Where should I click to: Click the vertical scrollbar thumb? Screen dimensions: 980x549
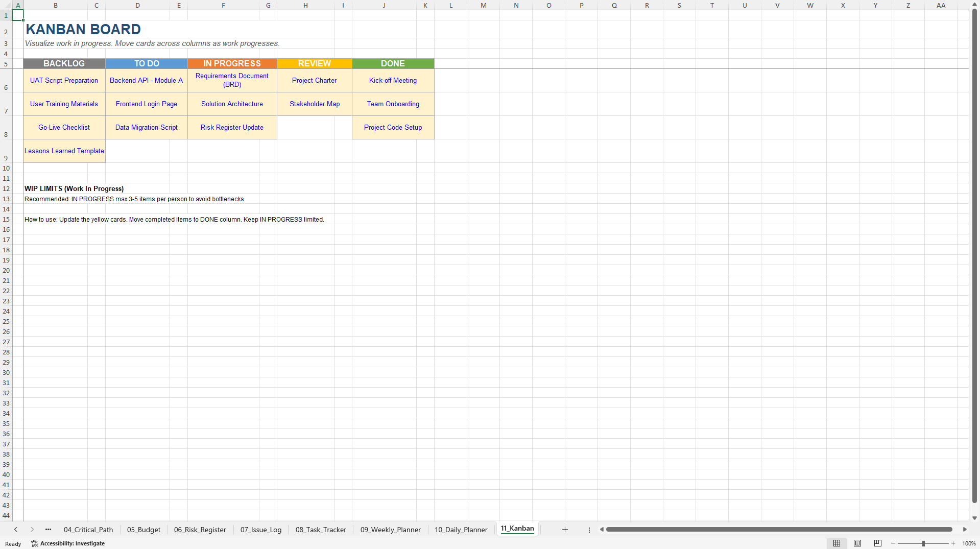tap(974, 255)
